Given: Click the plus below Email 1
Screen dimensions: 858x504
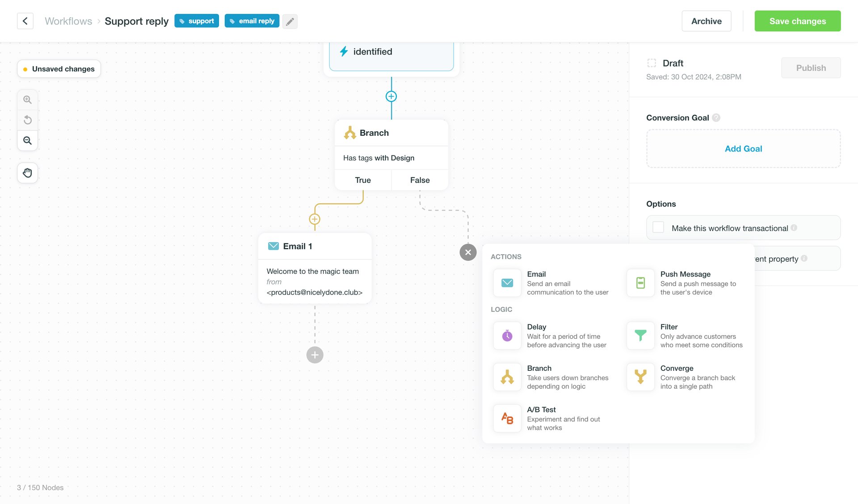Looking at the screenshot, I should coord(315,355).
